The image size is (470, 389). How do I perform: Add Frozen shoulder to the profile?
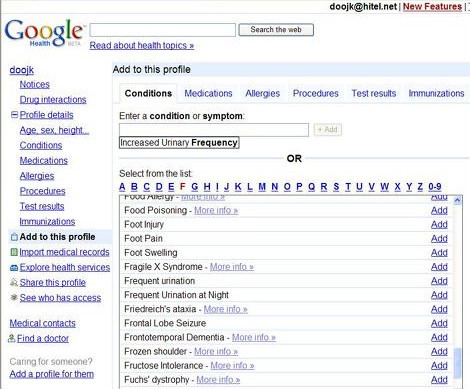(x=439, y=352)
